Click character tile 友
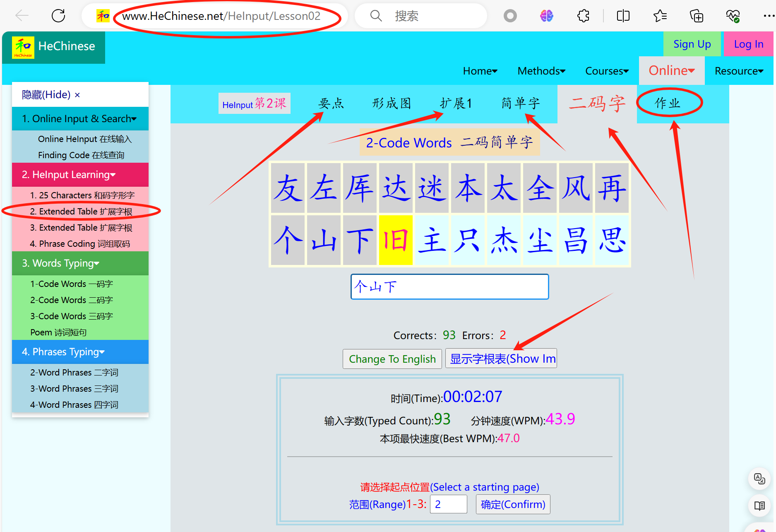This screenshot has height=532, width=776. click(x=288, y=188)
